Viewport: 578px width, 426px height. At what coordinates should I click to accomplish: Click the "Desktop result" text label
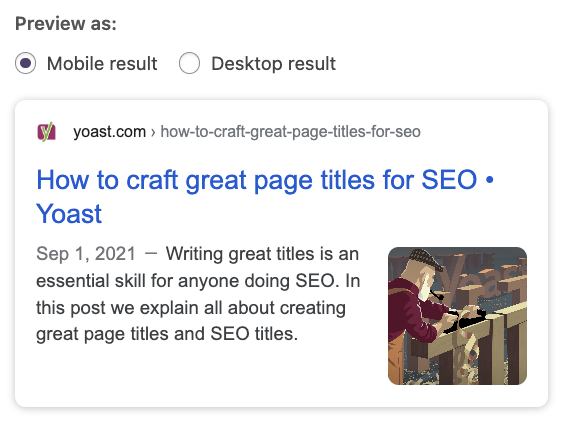coord(273,63)
